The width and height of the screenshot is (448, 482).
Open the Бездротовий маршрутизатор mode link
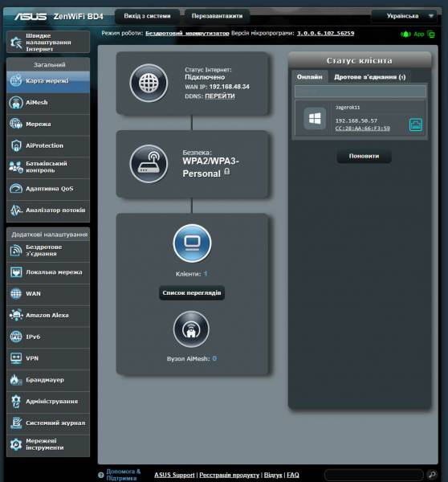click(x=187, y=33)
